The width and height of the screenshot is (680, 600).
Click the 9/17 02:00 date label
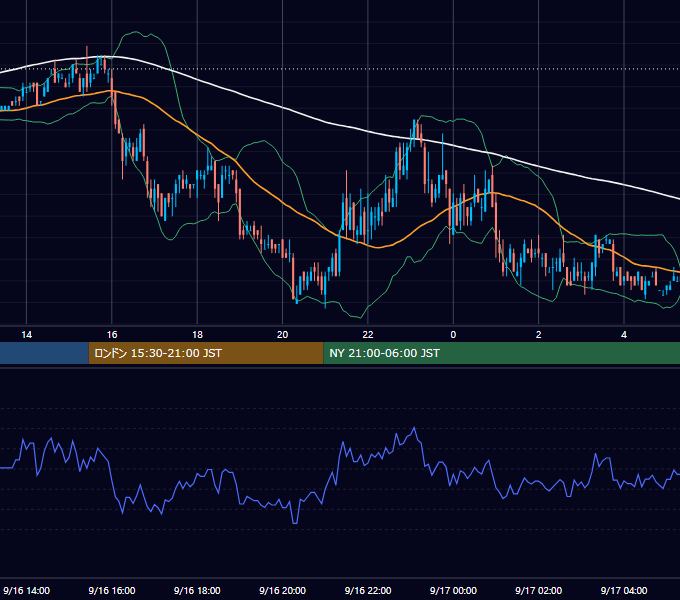(539, 590)
